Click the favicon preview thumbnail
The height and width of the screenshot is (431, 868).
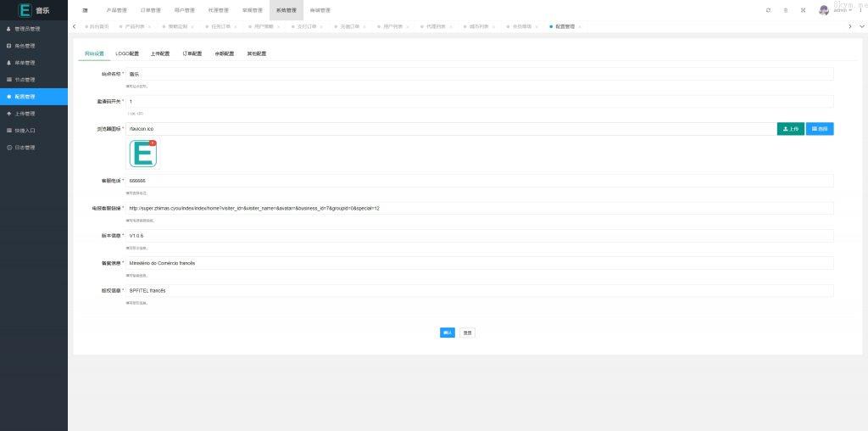coord(142,154)
